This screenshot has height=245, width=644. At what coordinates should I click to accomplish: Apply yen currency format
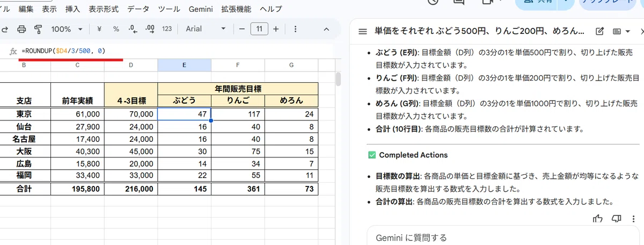(100, 29)
